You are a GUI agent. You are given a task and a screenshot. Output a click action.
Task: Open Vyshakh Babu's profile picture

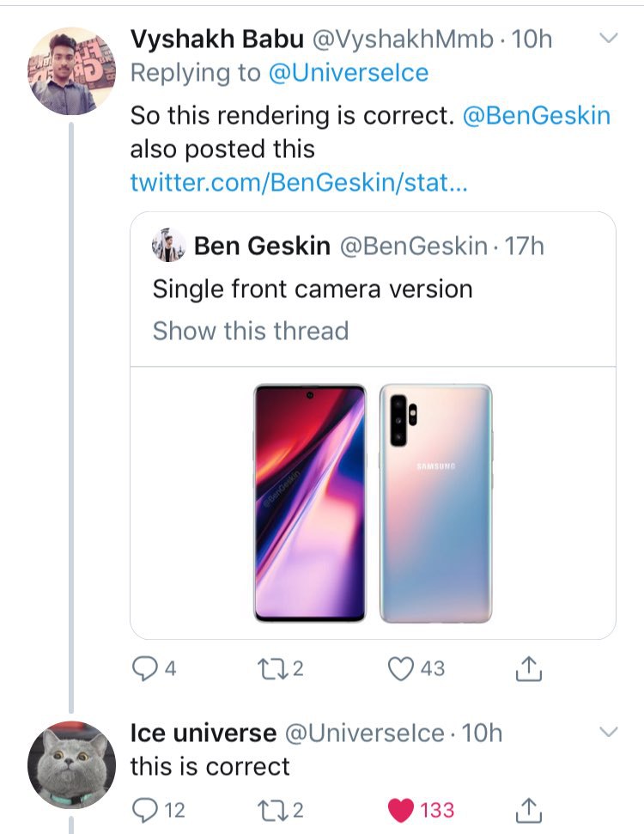point(71,71)
